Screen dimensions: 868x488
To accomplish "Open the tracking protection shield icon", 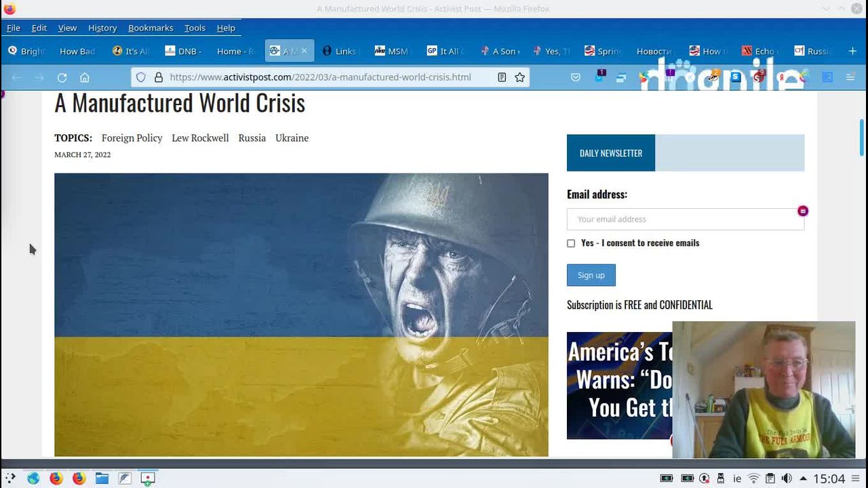I will (141, 77).
